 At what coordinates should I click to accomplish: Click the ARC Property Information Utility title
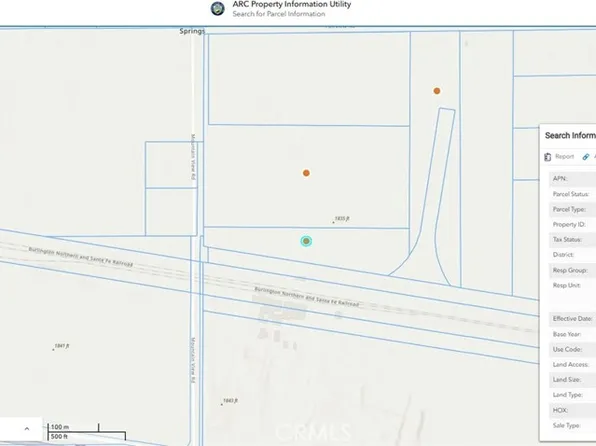292,5
